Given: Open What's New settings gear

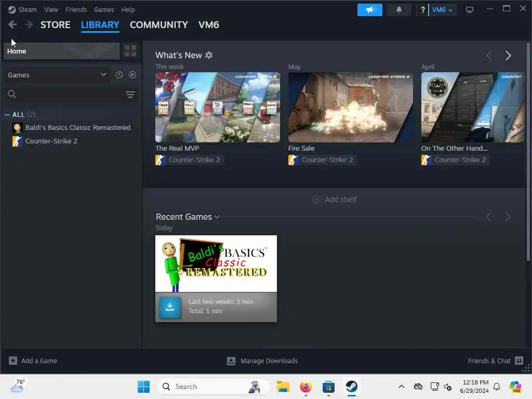Looking at the screenshot, I should 209,55.
